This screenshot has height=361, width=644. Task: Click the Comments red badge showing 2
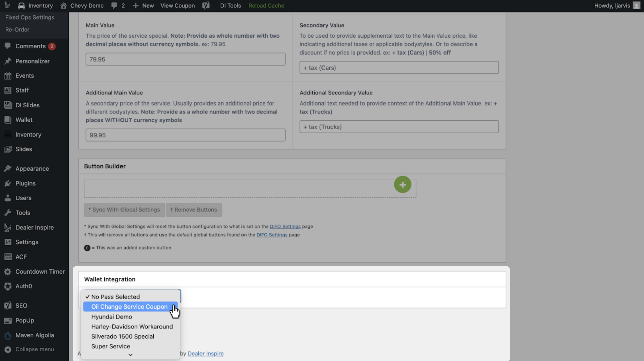(52, 46)
